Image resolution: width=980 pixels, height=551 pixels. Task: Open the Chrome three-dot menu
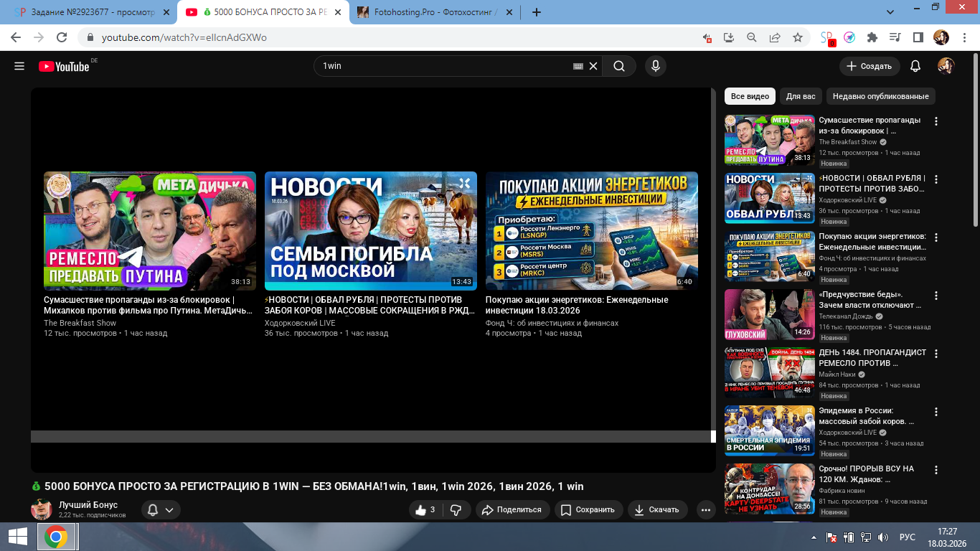[x=963, y=37]
